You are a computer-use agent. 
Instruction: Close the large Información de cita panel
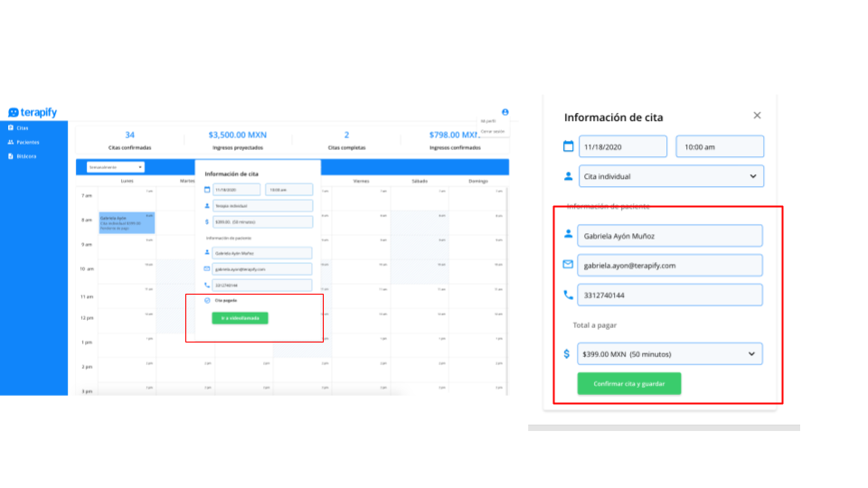pyautogui.click(x=758, y=116)
